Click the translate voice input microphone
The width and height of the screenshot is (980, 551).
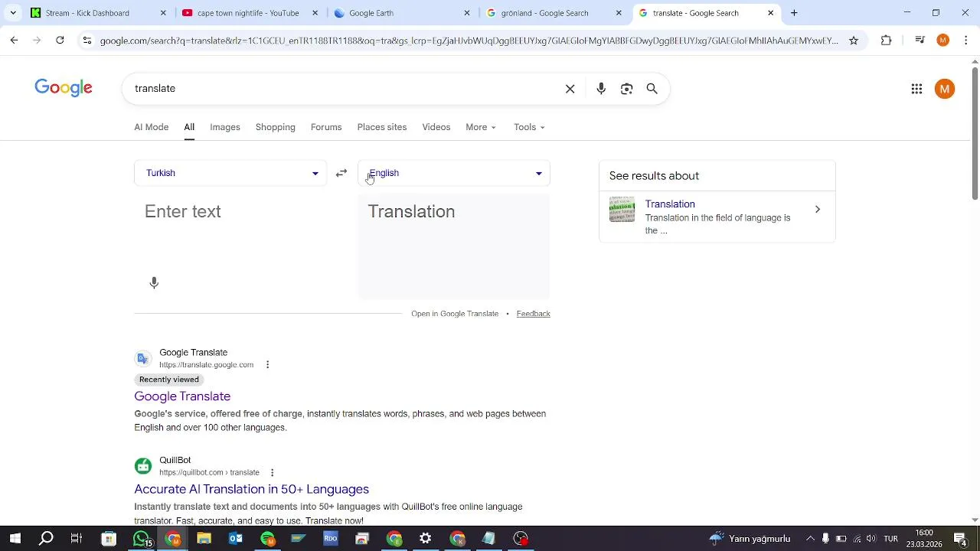[x=154, y=283]
